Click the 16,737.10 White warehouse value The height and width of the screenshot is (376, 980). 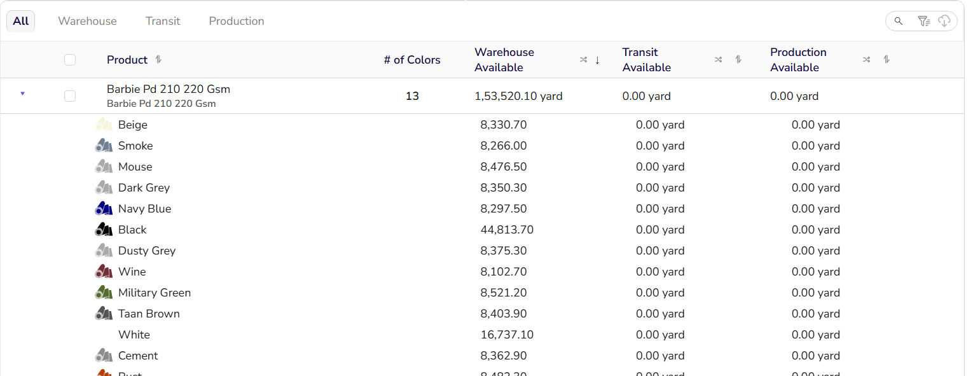coord(507,335)
